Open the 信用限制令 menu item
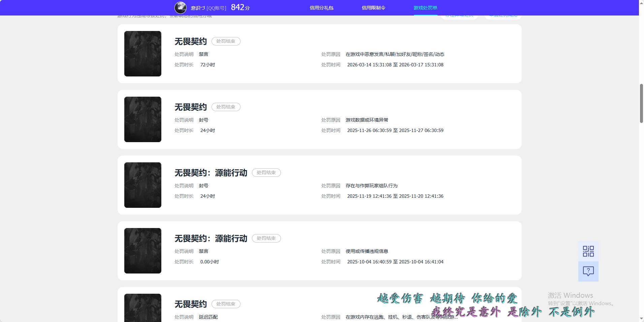Screen dimensions: 644x322 [374, 7]
